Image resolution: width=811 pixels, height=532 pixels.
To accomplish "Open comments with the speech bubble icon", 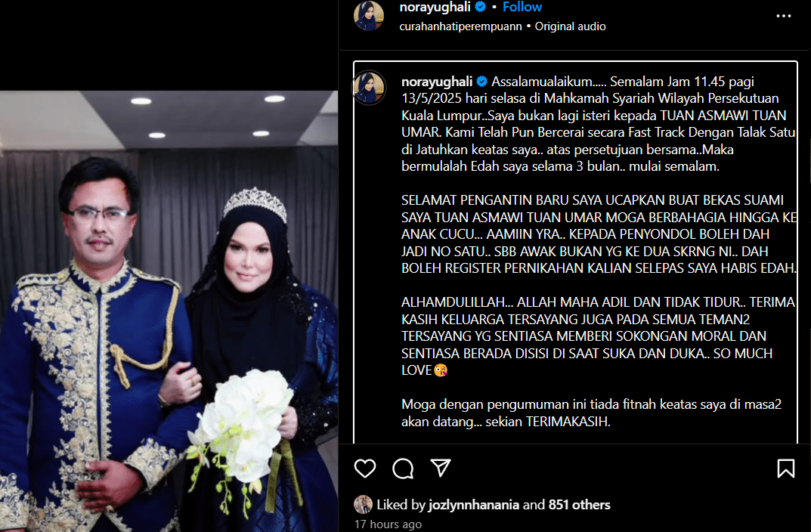I will 403,469.
